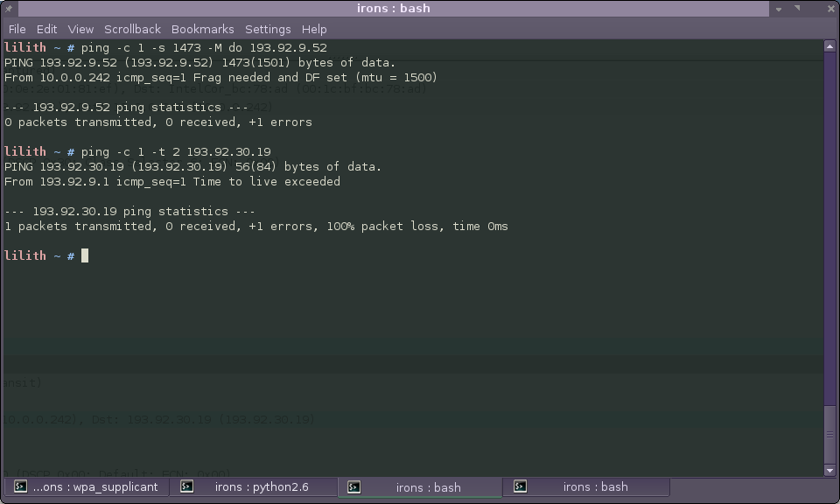The width and height of the screenshot is (840, 504).
Task: Click the terminal icon on wpa_supplicant tab
Action: [x=20, y=486]
